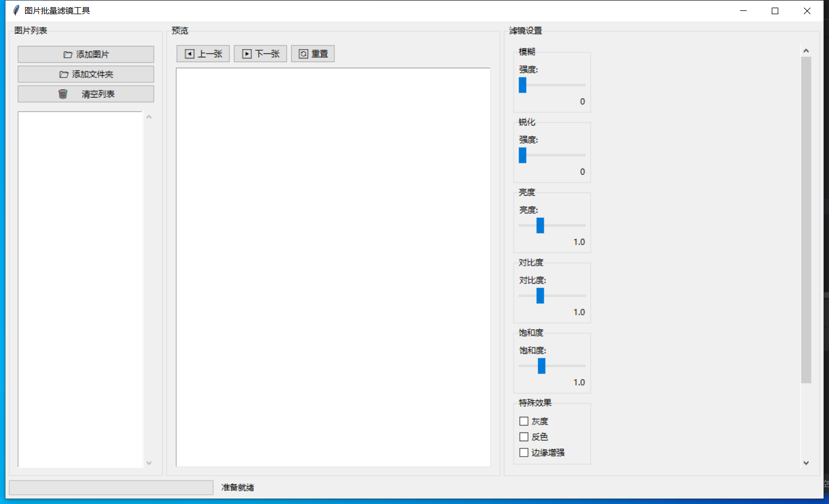Click the 对比度 contrast slider handle

[x=540, y=296]
